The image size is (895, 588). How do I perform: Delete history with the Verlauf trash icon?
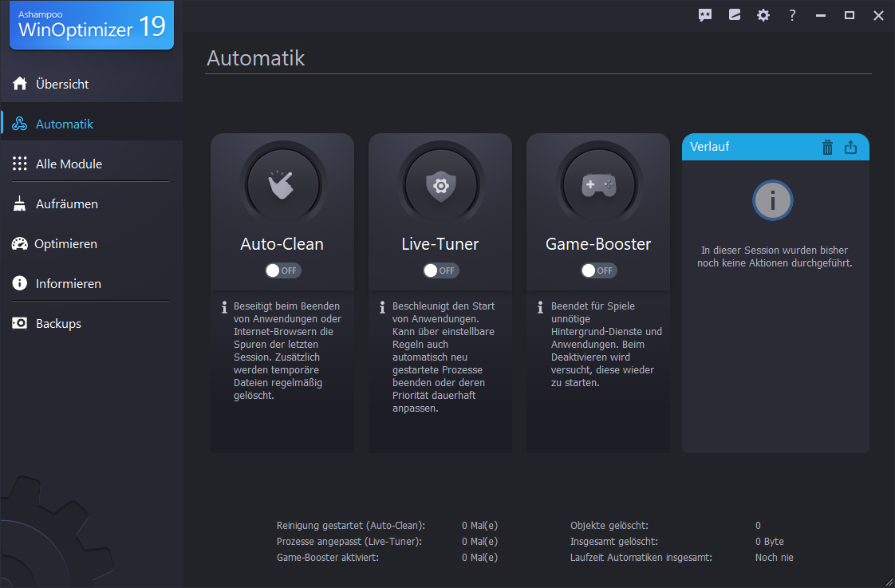[828, 147]
